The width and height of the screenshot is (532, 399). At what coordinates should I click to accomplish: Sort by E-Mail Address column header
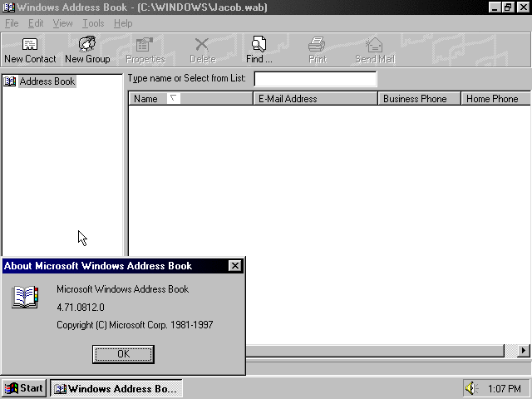click(316, 99)
